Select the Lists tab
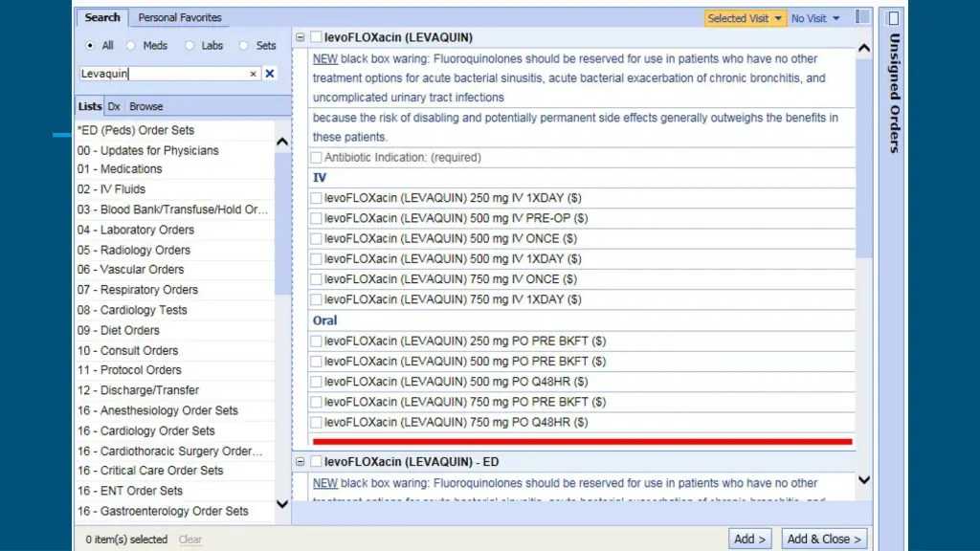The height and width of the screenshot is (551, 980). 89,106
